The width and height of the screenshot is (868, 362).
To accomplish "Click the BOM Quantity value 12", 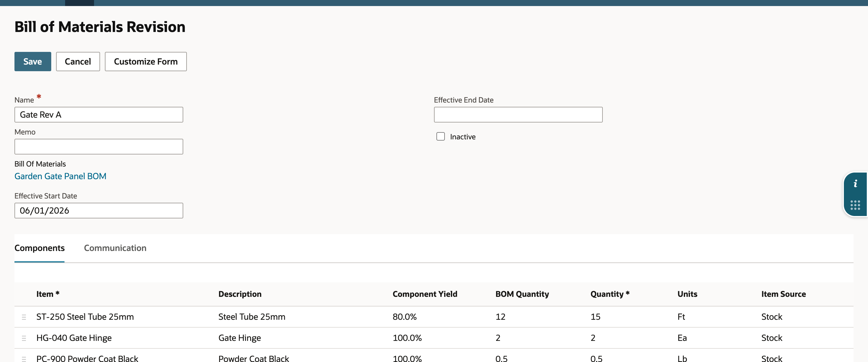I will coord(500,317).
